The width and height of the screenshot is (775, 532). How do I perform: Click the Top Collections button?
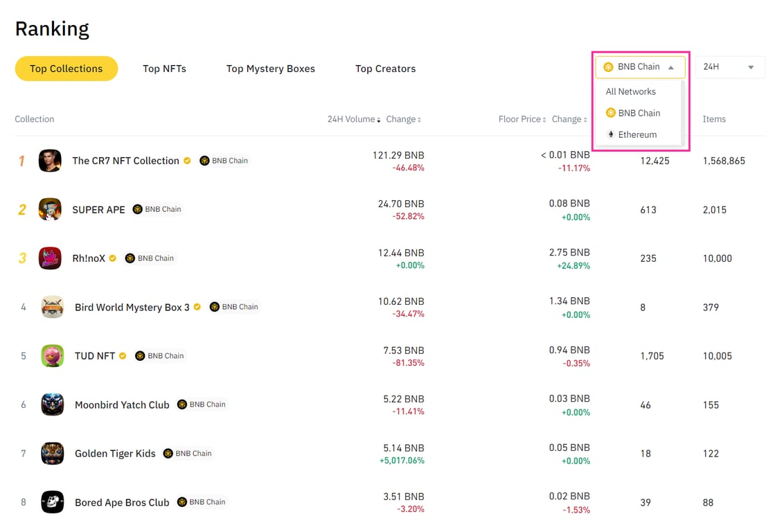click(66, 69)
